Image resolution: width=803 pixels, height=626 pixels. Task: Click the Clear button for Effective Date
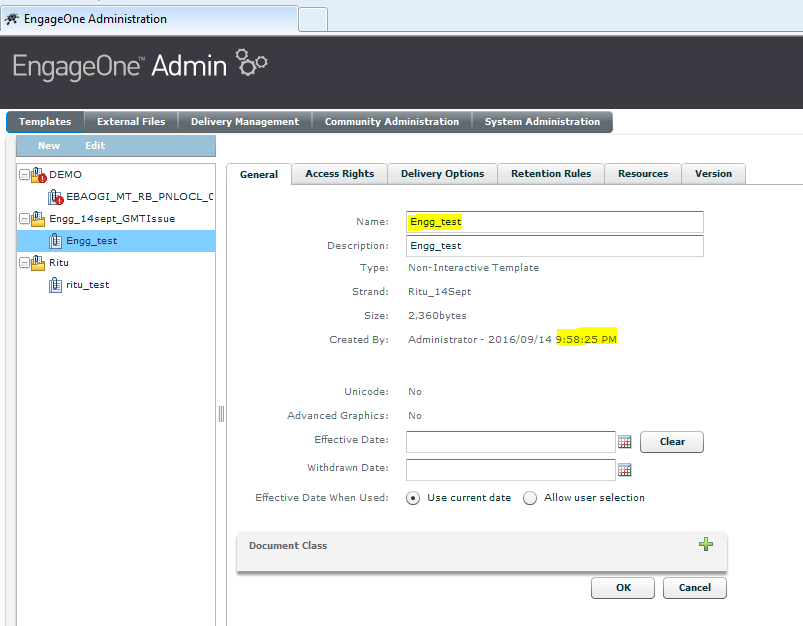click(x=672, y=442)
